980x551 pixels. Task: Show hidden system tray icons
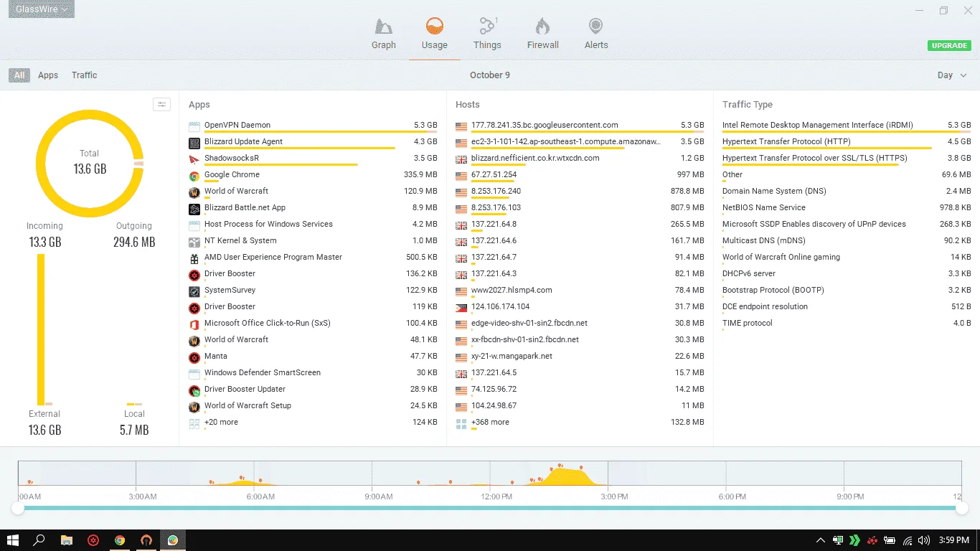click(x=821, y=540)
